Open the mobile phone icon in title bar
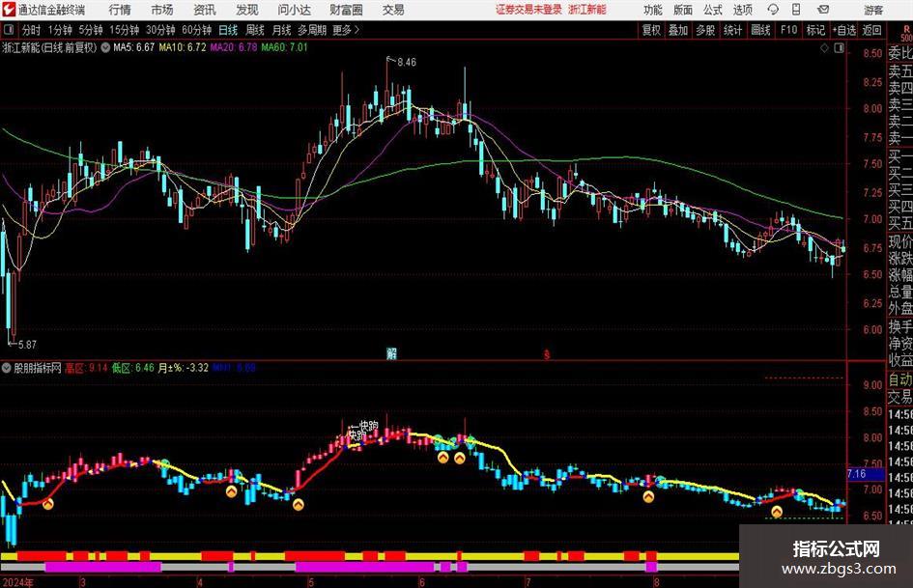 click(x=796, y=10)
